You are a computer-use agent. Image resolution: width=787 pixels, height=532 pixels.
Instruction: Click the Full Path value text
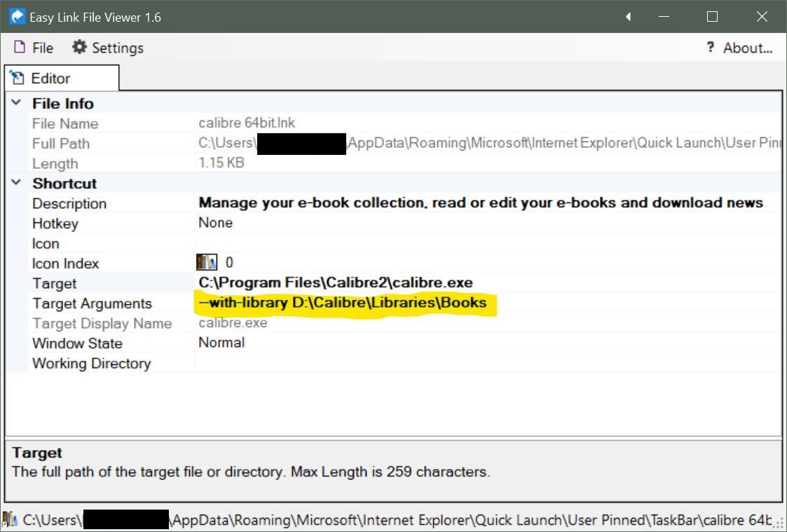coord(490,142)
